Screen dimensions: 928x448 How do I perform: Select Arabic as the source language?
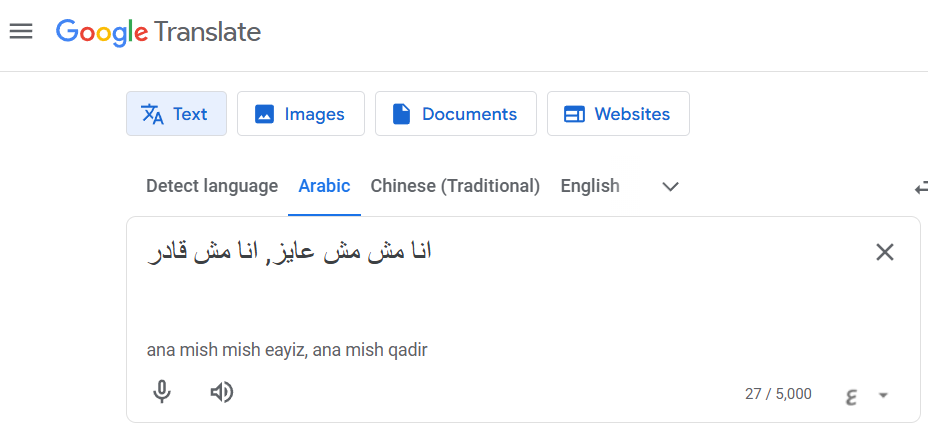[x=324, y=186]
